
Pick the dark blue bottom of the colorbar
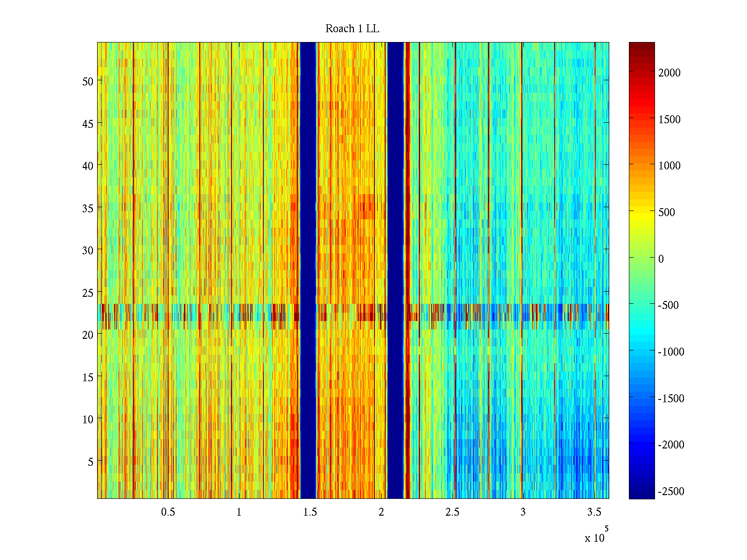coord(641,492)
